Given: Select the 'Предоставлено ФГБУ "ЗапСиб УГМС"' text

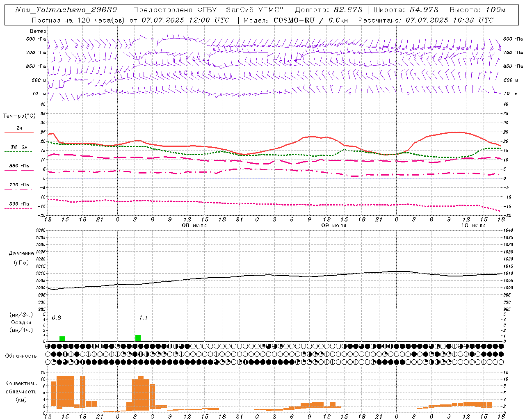Looking at the screenshot, I should 209,10.
